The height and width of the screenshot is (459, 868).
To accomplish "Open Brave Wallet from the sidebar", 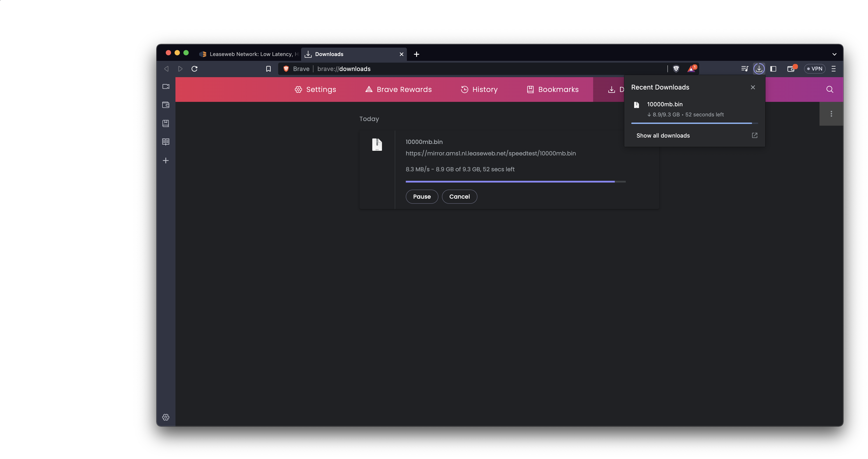I will coord(166,105).
